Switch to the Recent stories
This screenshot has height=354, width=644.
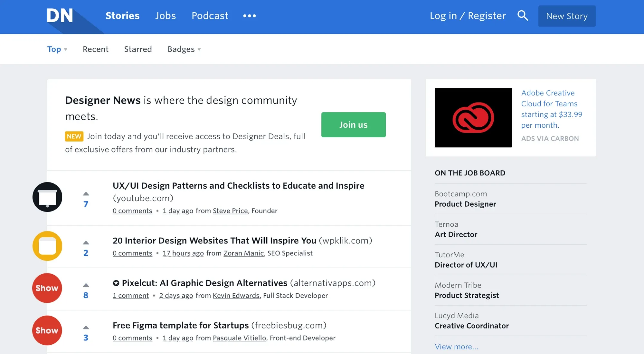pos(96,49)
